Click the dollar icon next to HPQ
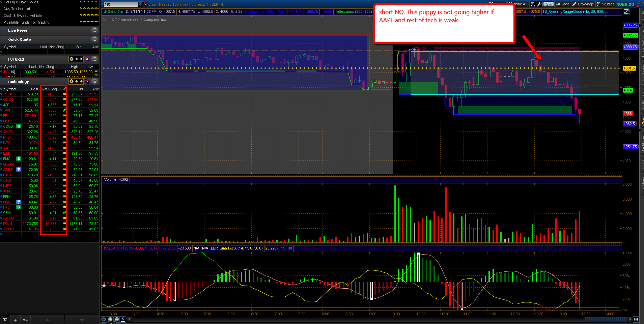The image size is (644, 324). [19, 207]
